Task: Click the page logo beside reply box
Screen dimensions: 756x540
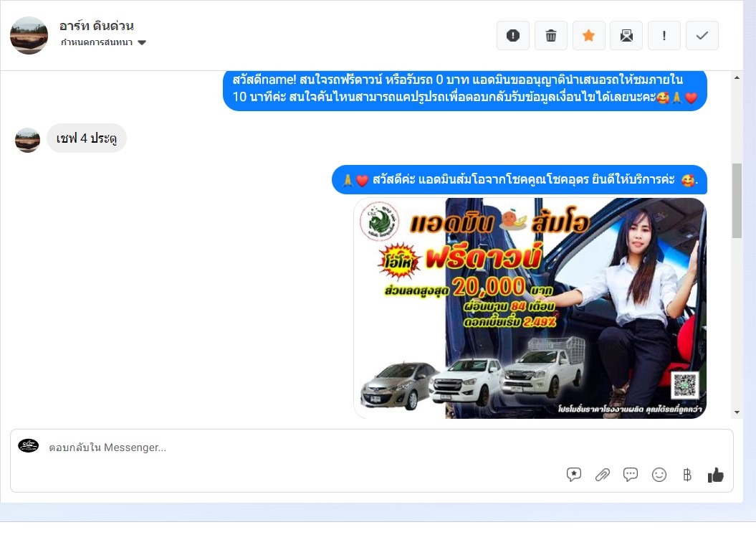Action: click(29, 445)
